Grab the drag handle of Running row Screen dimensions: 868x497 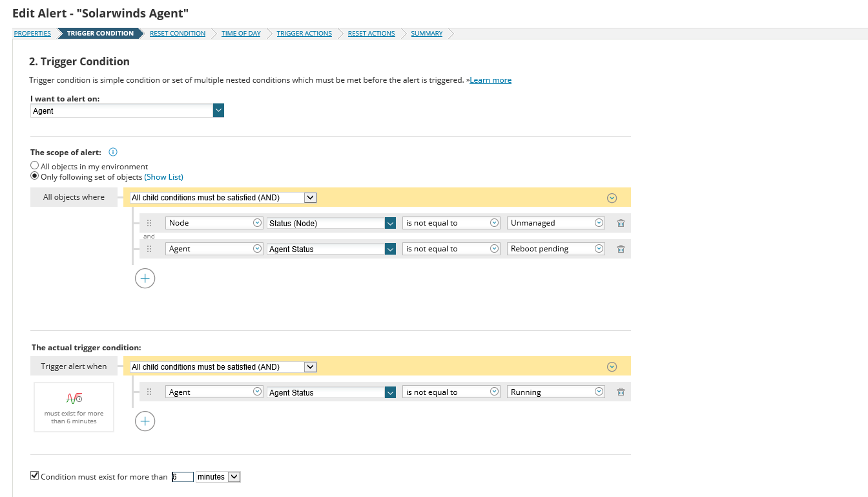point(149,392)
